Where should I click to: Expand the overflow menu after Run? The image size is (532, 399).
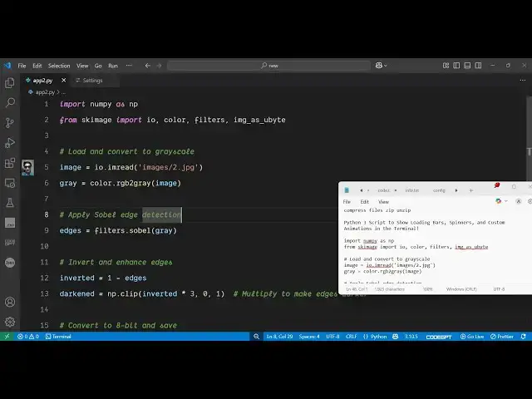point(129,66)
